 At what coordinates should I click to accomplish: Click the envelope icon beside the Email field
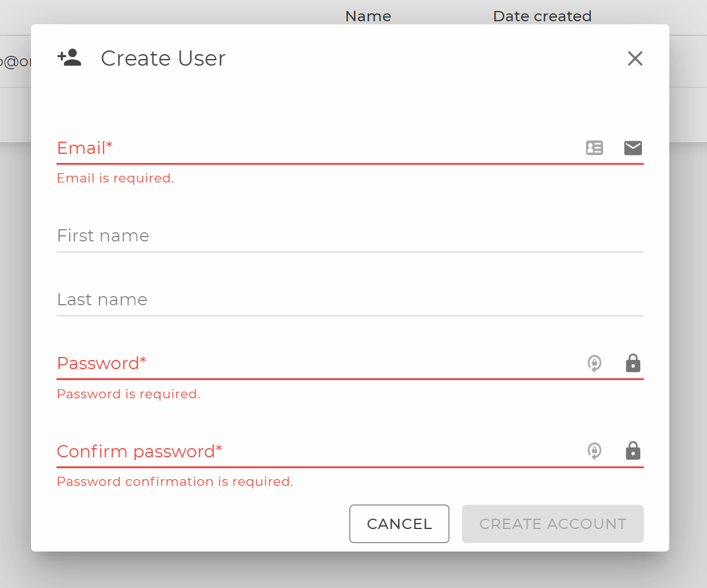633,148
